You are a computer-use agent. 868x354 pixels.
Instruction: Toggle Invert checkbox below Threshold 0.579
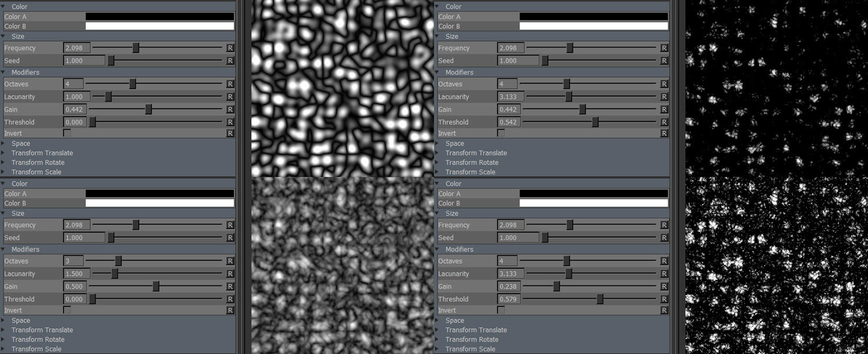point(501,311)
